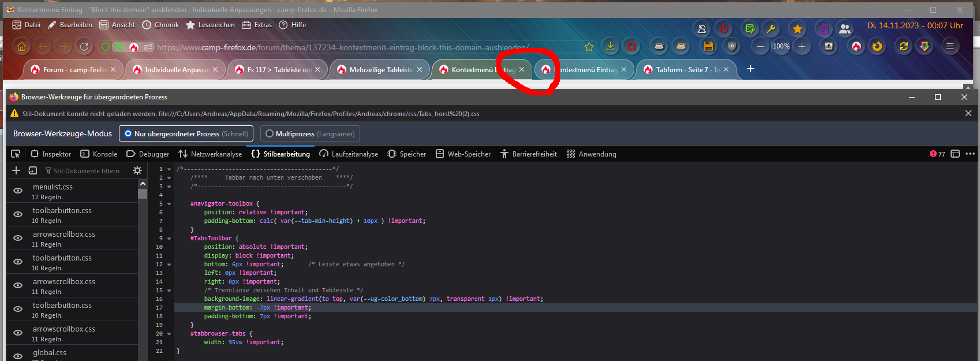The width and height of the screenshot is (980, 361).
Task: Reload the current page
Action: click(x=84, y=47)
